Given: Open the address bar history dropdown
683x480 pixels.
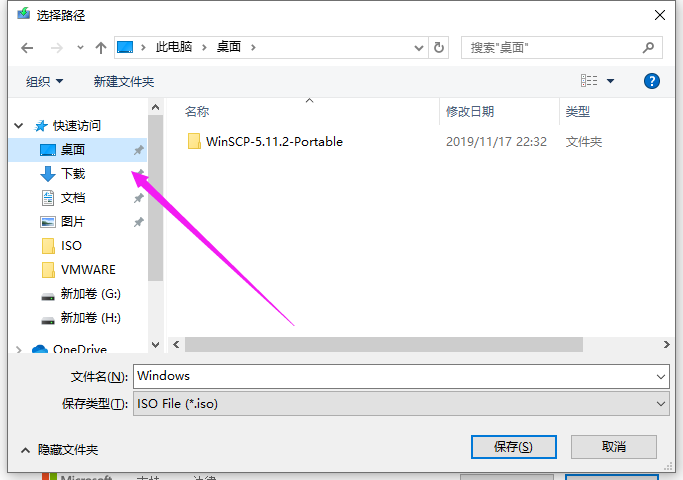Looking at the screenshot, I should (x=419, y=47).
